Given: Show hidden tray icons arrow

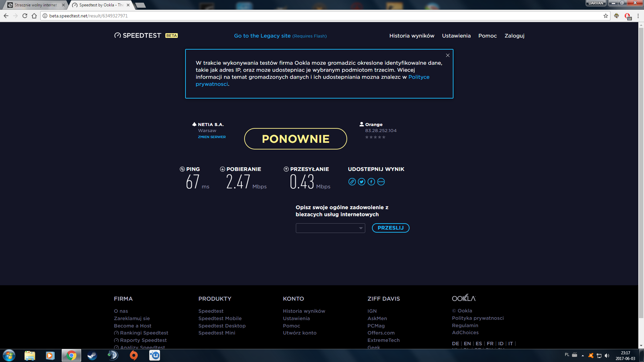Looking at the screenshot, I should (x=583, y=356).
